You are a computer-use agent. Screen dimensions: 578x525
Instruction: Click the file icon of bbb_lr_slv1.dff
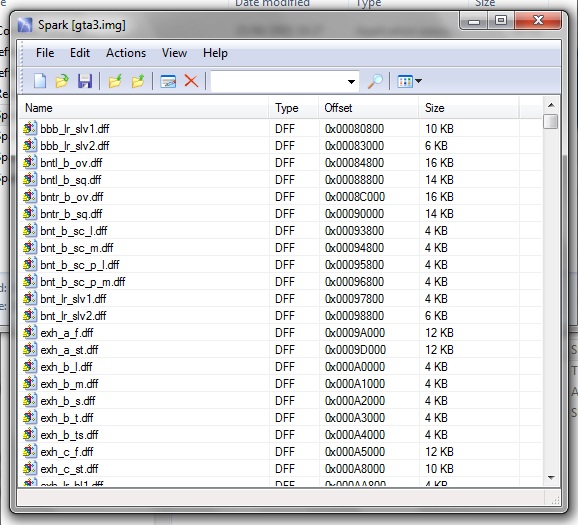pyautogui.click(x=30, y=128)
